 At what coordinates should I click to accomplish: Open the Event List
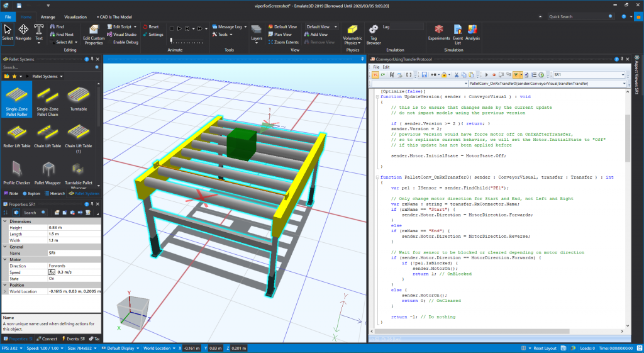[458, 35]
